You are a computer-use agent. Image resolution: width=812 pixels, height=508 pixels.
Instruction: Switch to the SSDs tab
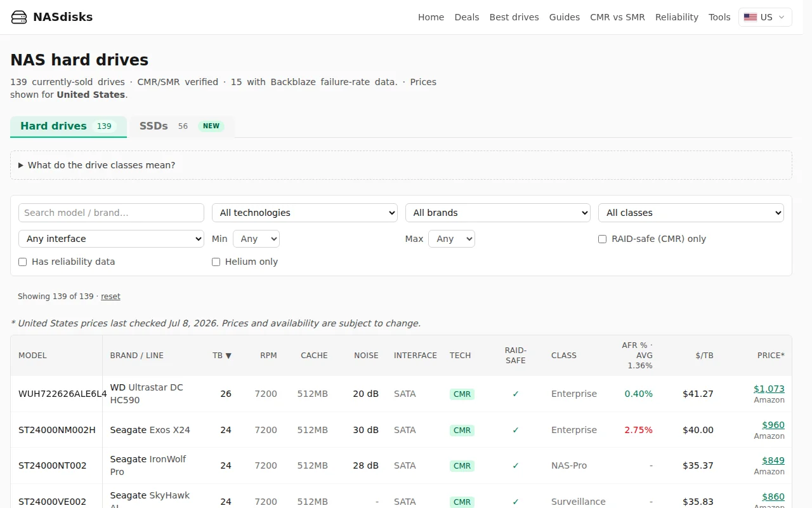181,126
